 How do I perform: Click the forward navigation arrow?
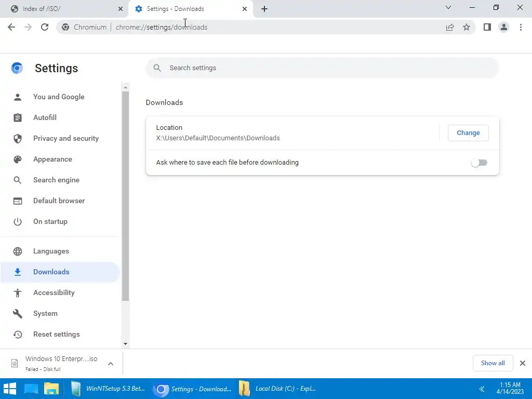click(x=28, y=27)
